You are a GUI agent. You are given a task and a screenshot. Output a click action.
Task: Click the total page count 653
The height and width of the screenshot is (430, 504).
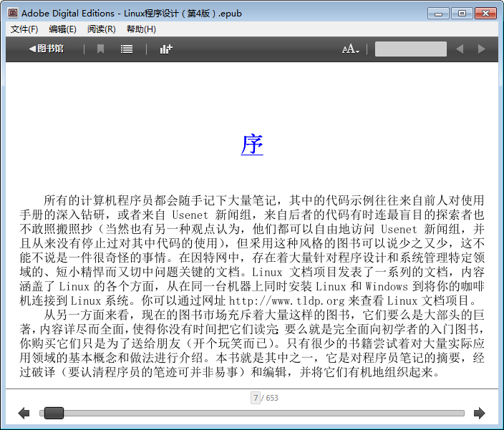point(272,398)
